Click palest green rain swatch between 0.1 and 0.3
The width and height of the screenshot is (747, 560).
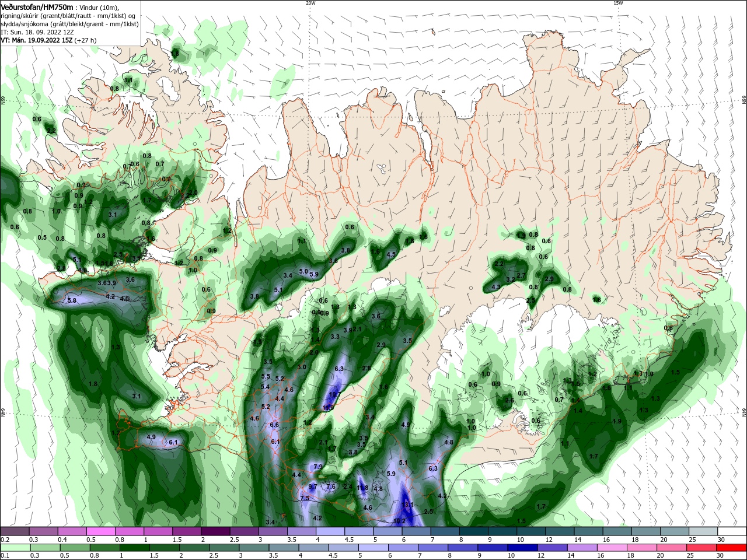tap(15, 547)
